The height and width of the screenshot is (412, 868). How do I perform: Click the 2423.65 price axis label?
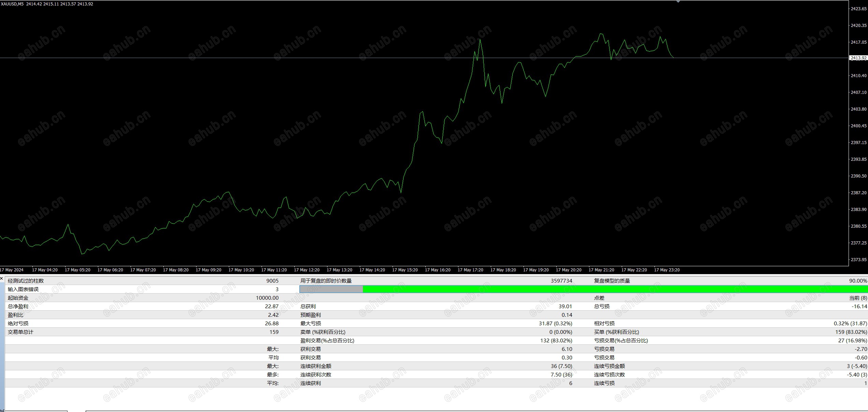click(x=858, y=9)
